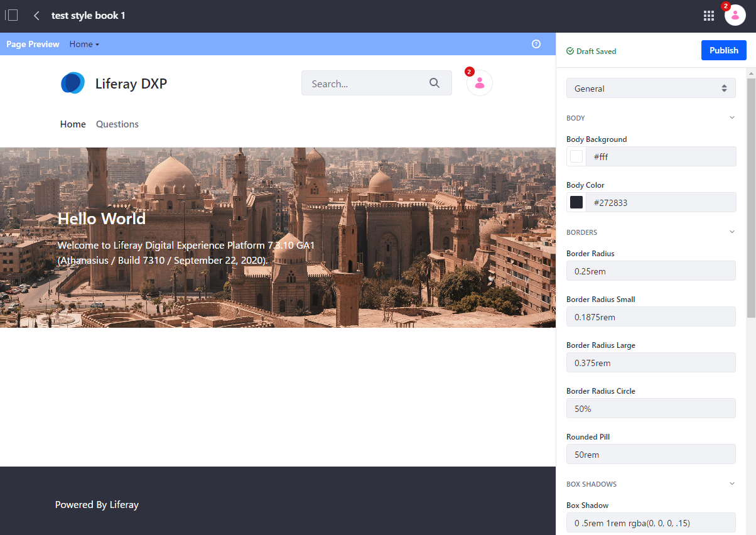
Task: Click the Welcome to Liferay paragraph text
Action: [x=186, y=252]
